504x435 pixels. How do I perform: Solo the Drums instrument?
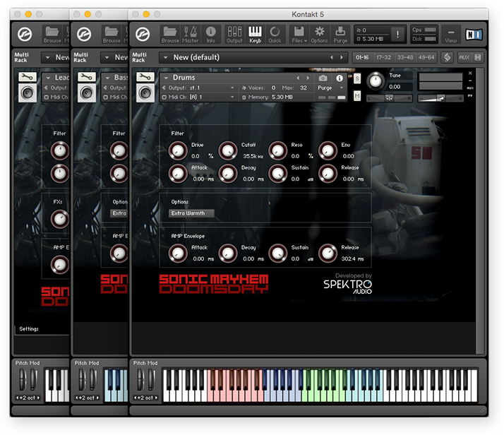tap(357, 78)
